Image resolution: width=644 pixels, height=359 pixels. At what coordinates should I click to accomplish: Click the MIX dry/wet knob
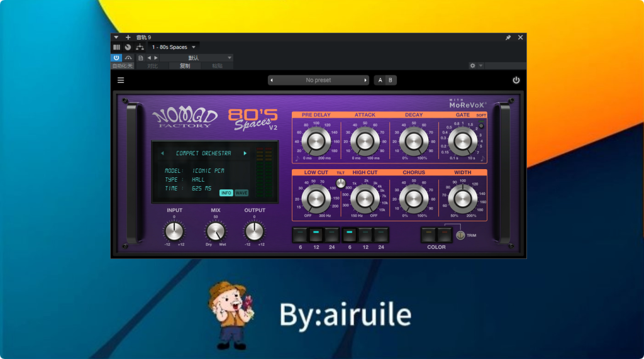click(215, 231)
